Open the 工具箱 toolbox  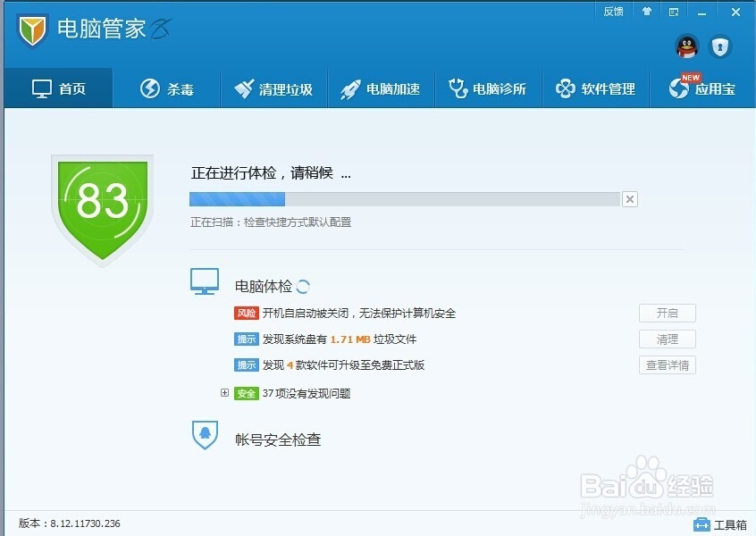tap(720, 524)
